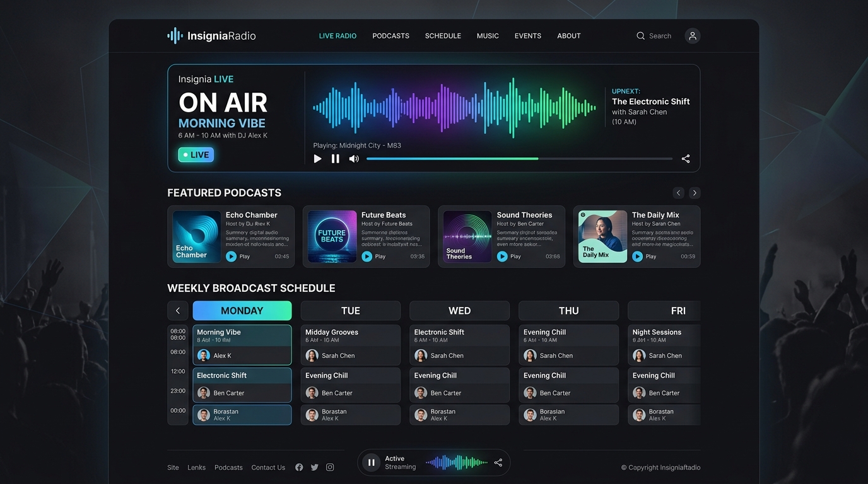Open the Facebook icon in footer

299,468
